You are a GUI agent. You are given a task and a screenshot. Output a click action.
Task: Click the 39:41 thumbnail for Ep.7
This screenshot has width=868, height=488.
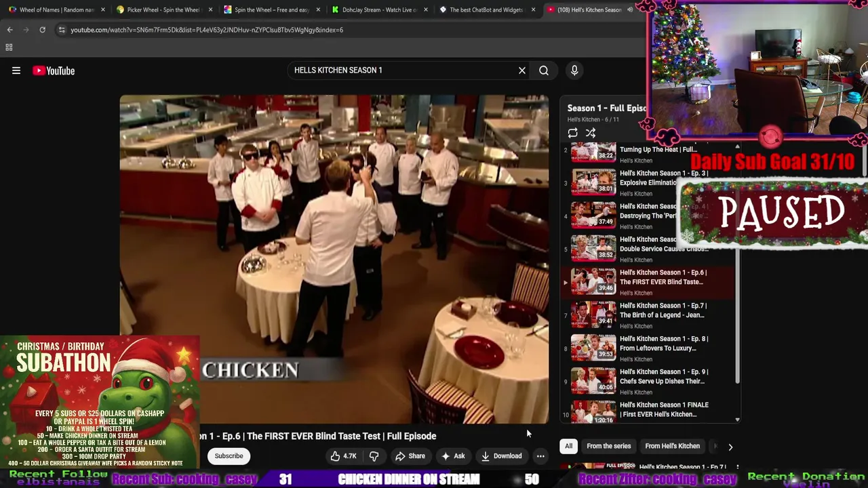coord(593,314)
